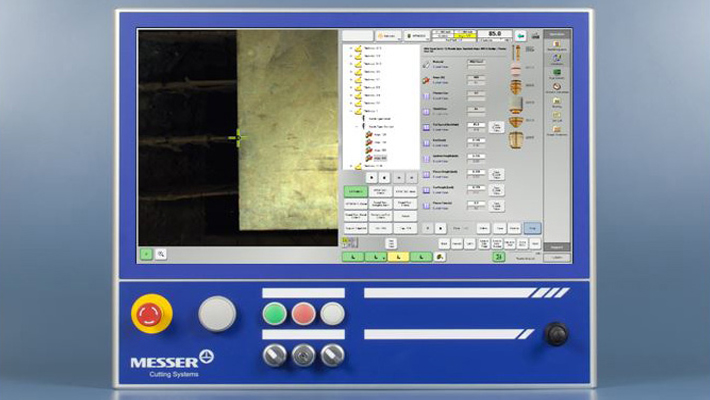Click the blue highlighted button in parameter footer

[532, 228]
